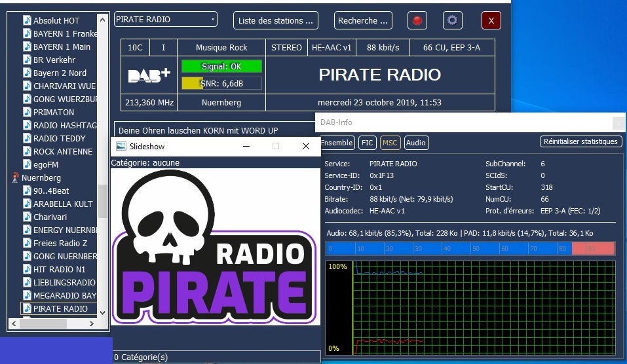
Task: Select GONG WUERZBURG station
Action: click(65, 99)
